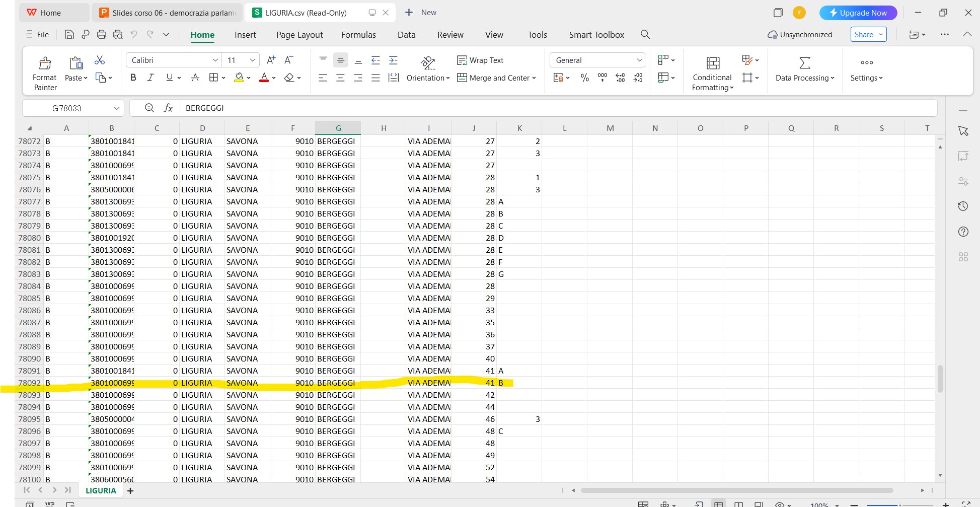Open the Calibri font name dropdown
This screenshot has height=507, width=980.
point(215,60)
